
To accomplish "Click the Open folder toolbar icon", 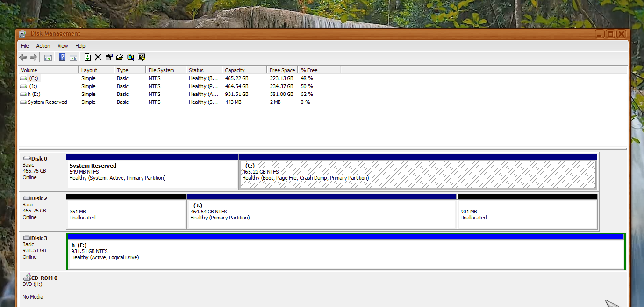I will click(x=120, y=57).
